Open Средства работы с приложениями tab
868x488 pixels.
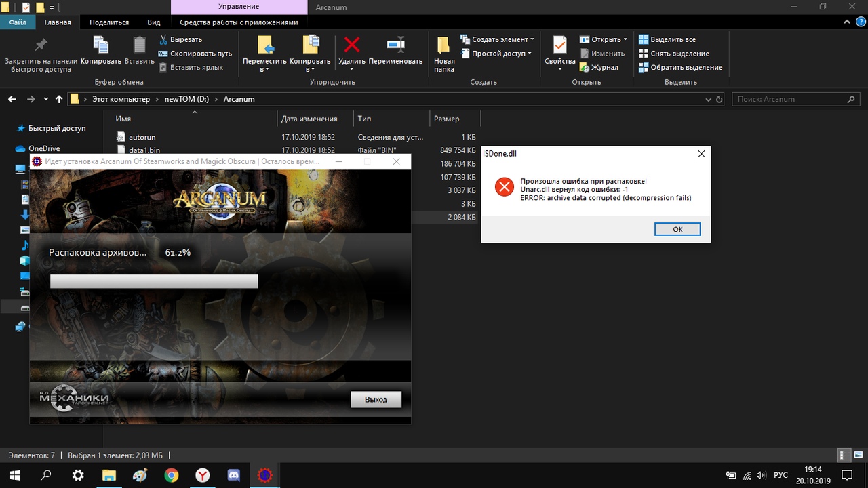pos(239,22)
